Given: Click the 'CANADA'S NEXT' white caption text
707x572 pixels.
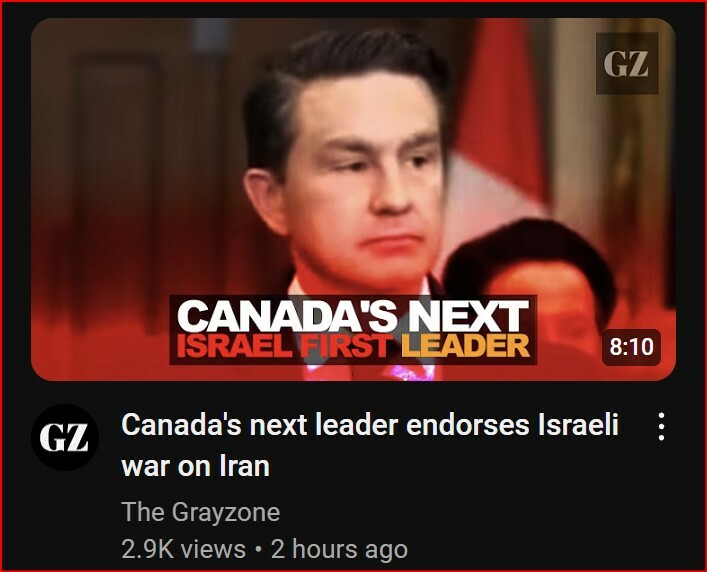Looking at the screenshot, I should (353, 316).
